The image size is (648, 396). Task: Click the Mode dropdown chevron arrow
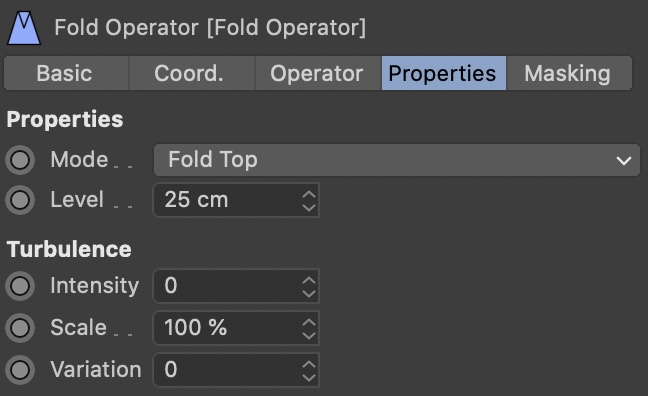(624, 160)
